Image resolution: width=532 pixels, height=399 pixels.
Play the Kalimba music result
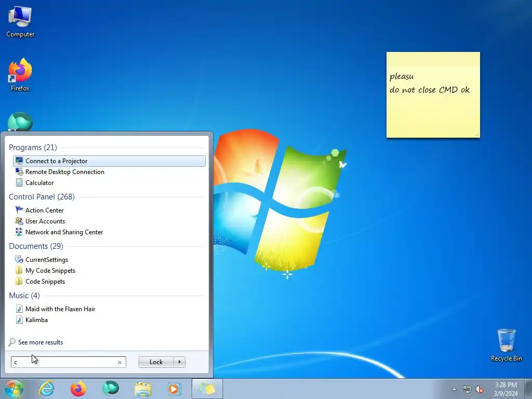[109, 320]
